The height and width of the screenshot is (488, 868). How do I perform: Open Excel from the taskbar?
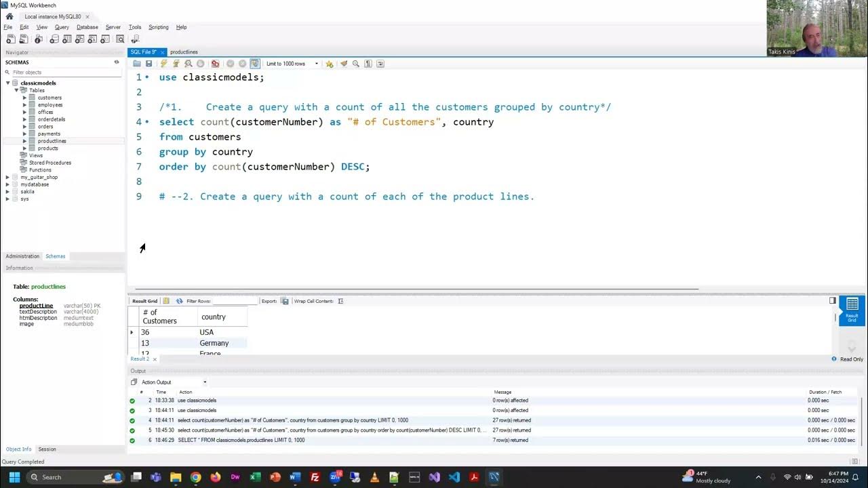pos(255,477)
